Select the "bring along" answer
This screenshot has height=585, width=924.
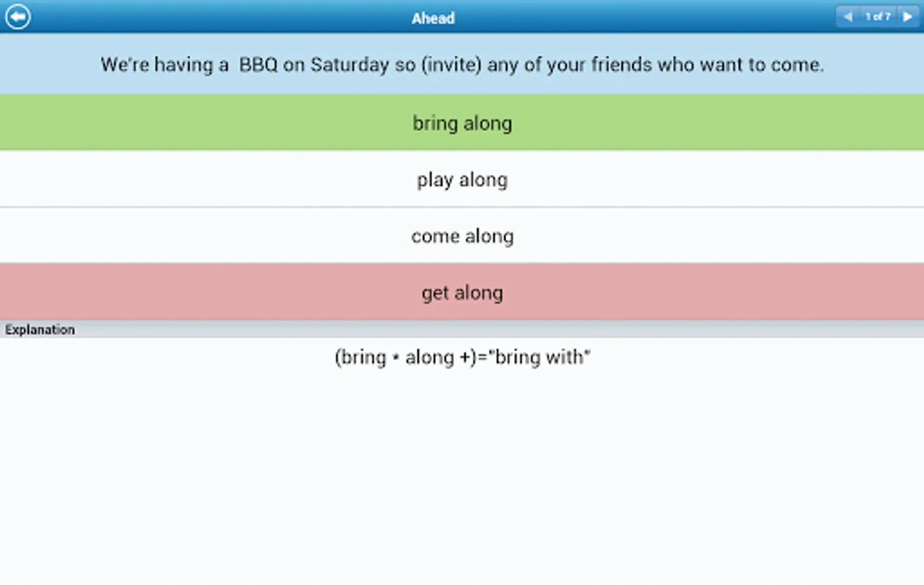(462, 123)
